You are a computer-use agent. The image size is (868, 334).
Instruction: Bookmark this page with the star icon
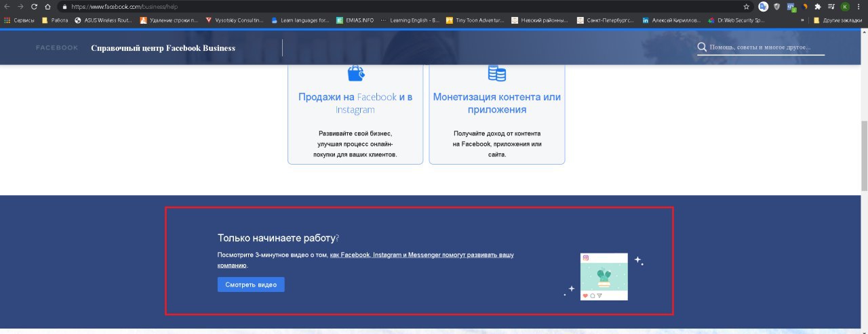pyautogui.click(x=747, y=6)
